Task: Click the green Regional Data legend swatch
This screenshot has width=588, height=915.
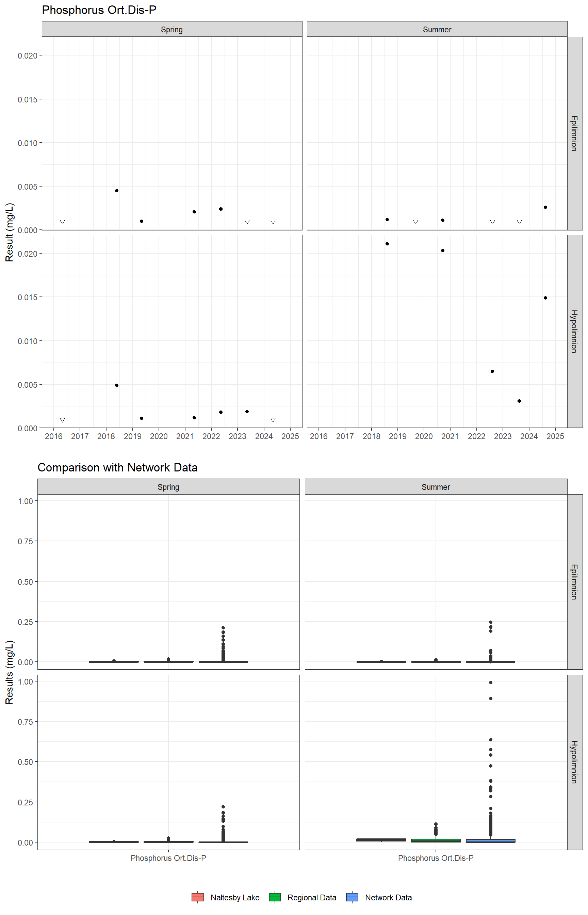Action: 275,897
